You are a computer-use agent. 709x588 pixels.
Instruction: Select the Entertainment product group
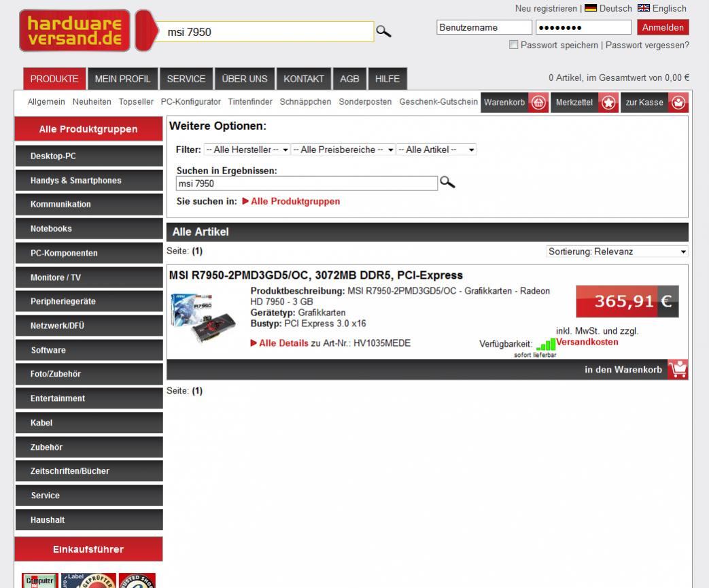(x=89, y=398)
